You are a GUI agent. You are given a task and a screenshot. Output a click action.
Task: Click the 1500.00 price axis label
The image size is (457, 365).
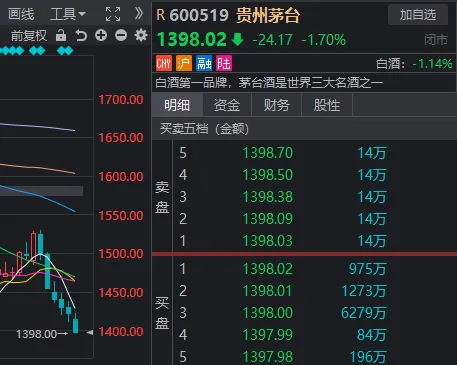click(121, 254)
